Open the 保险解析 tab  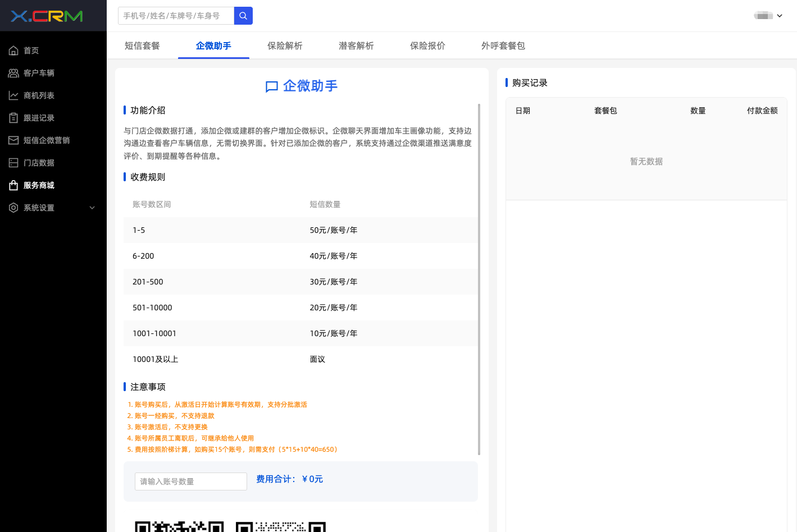point(285,45)
